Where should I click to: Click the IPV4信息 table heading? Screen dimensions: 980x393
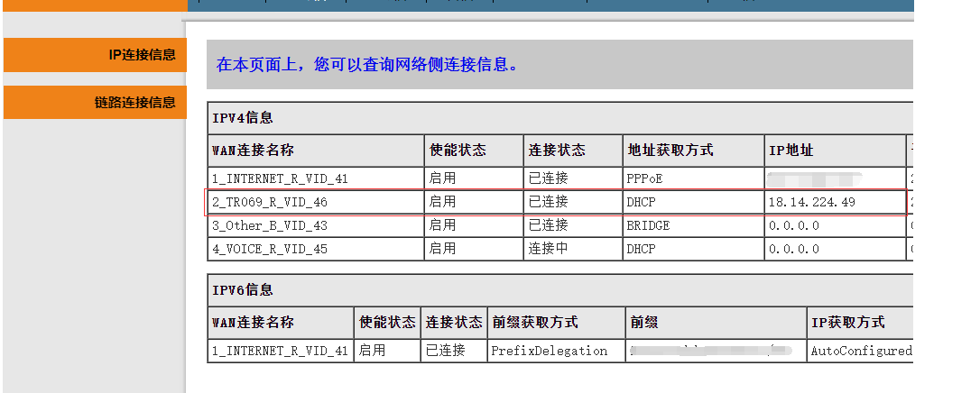click(243, 117)
